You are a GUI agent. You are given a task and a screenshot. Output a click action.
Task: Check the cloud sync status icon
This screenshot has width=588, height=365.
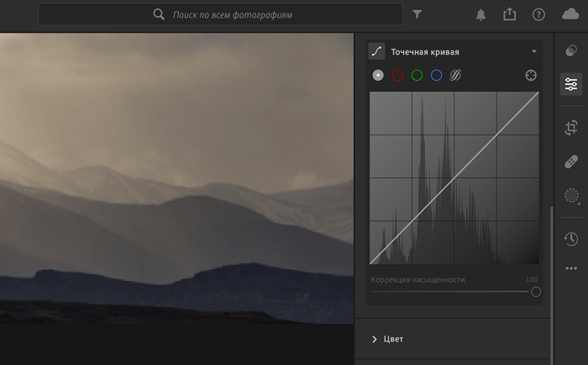pyautogui.click(x=570, y=14)
